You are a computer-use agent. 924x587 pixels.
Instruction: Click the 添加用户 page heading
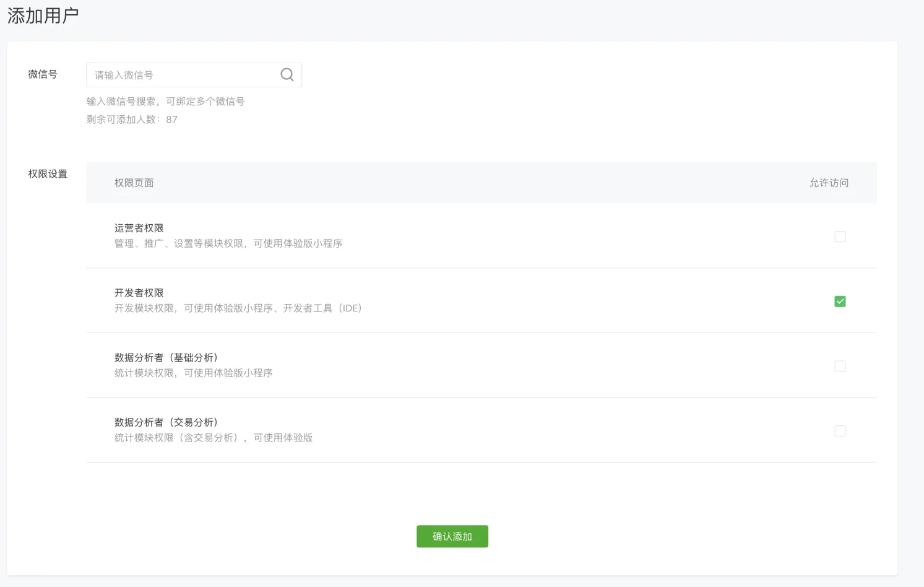pos(43,15)
